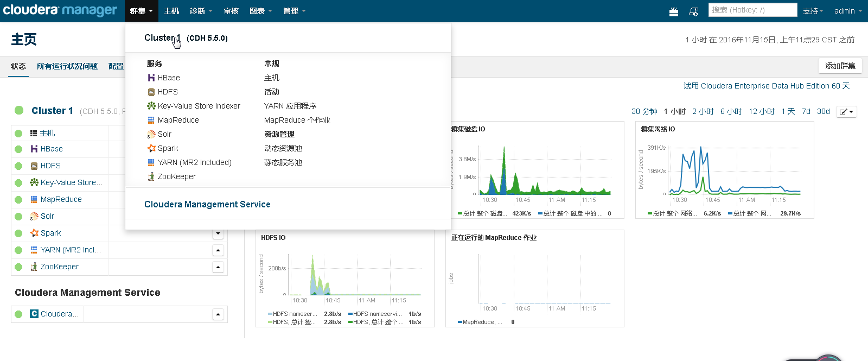868x361 pixels.
Task: Set time range to 30d
Action: (824, 111)
